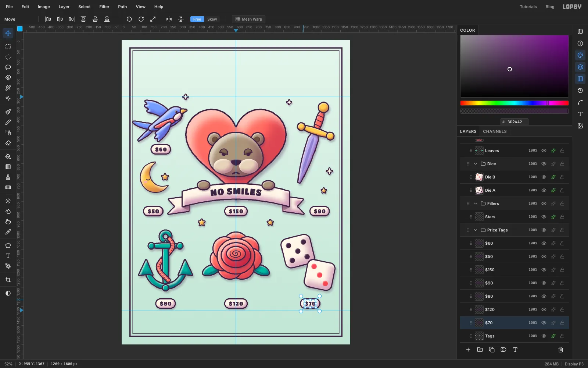Screen dimensions: 588x368
Task: Collapse the Price Tags folder
Action: [476, 230]
